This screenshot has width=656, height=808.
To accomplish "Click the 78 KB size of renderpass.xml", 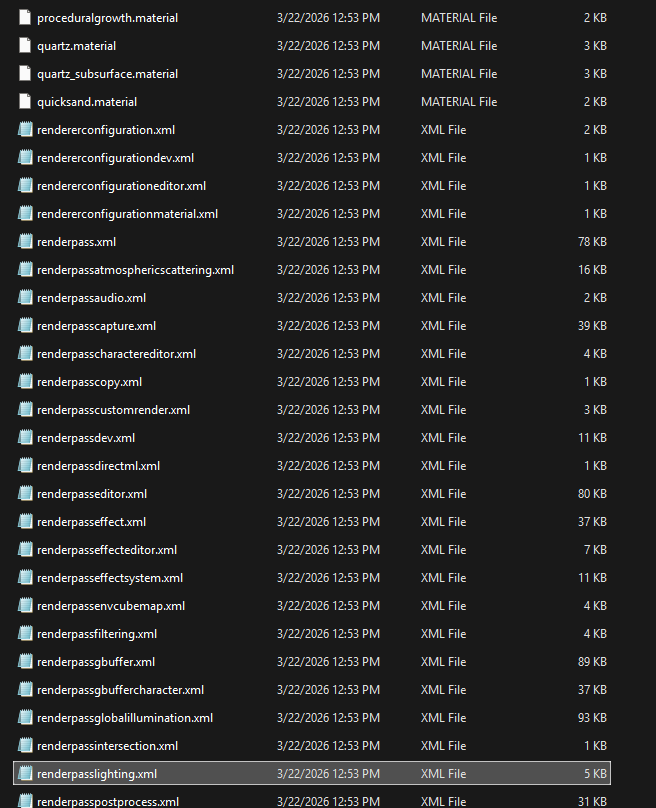I will 592,242.
